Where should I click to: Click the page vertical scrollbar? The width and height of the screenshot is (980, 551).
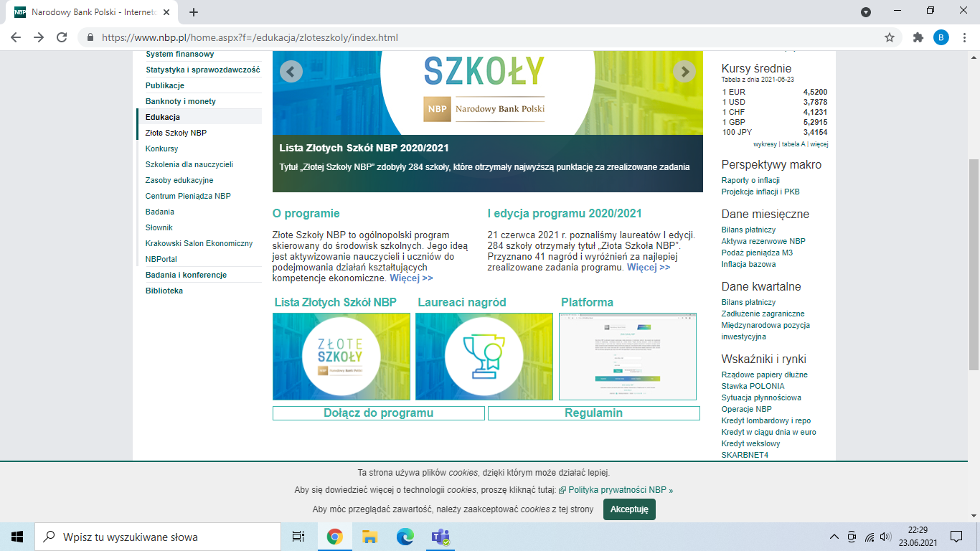(x=974, y=265)
